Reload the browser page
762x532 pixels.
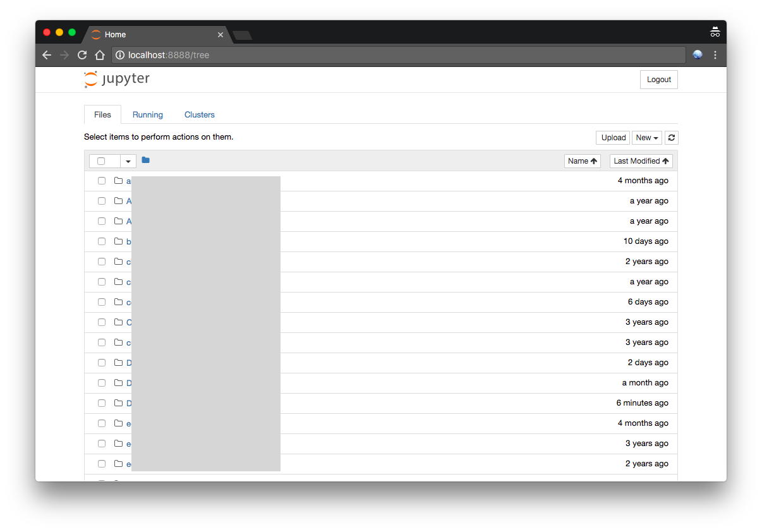coord(82,55)
